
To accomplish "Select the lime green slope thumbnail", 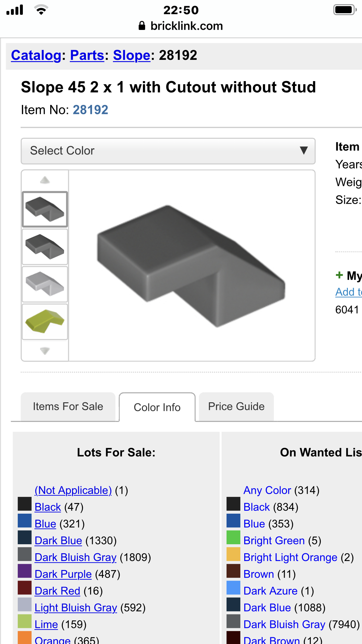I will [x=45, y=322].
